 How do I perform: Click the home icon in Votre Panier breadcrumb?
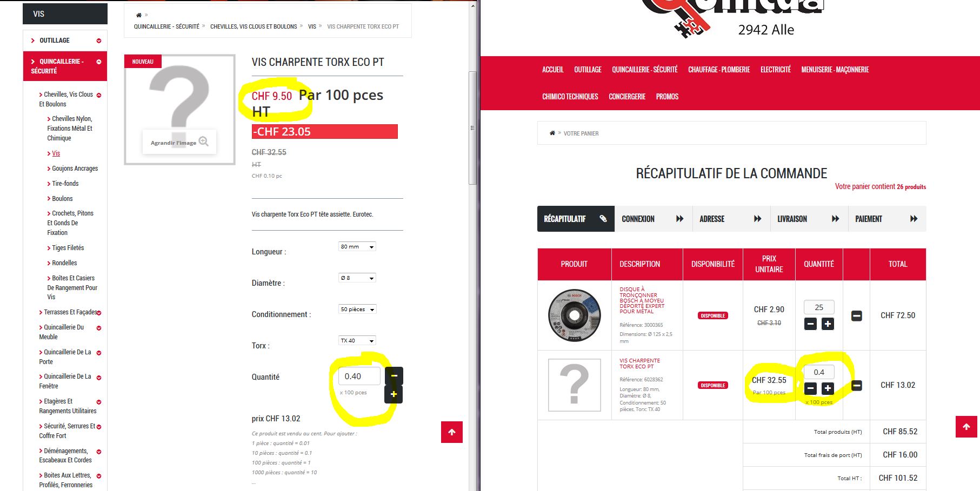552,133
